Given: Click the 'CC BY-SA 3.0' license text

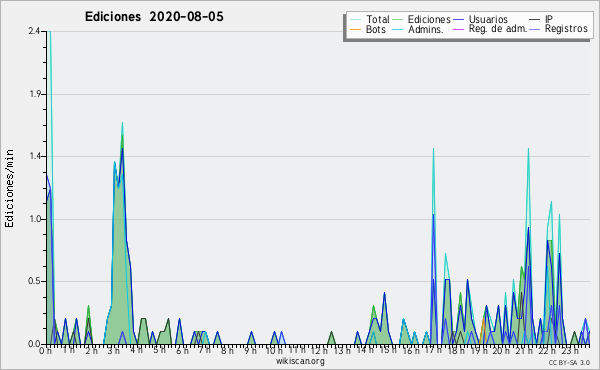Looking at the screenshot, I should pyautogui.click(x=569, y=362).
